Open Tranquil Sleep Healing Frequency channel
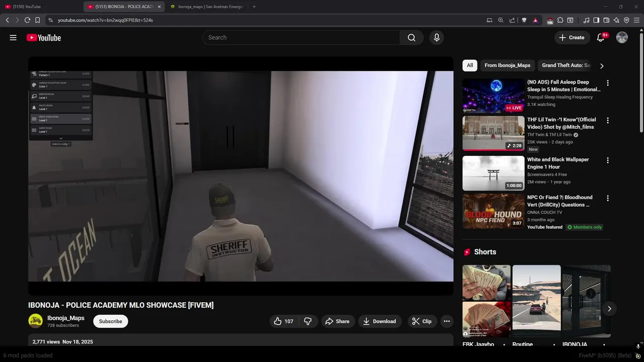 tap(560, 97)
